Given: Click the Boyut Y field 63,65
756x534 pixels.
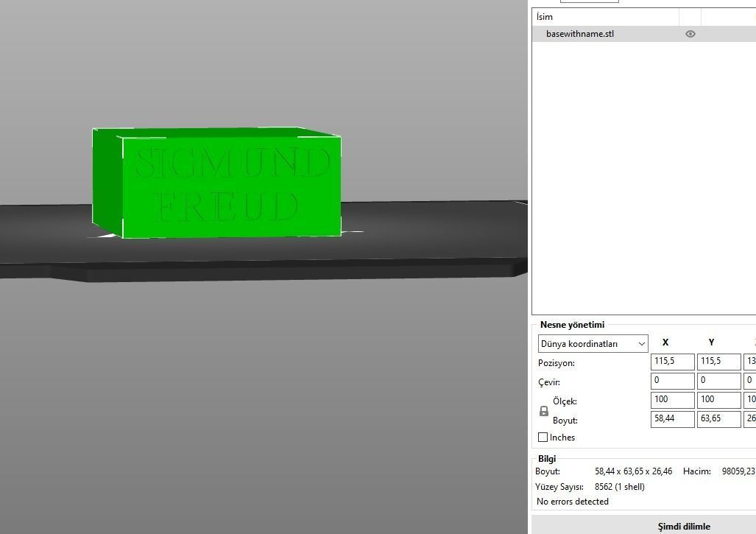Looking at the screenshot, I should tap(719, 419).
